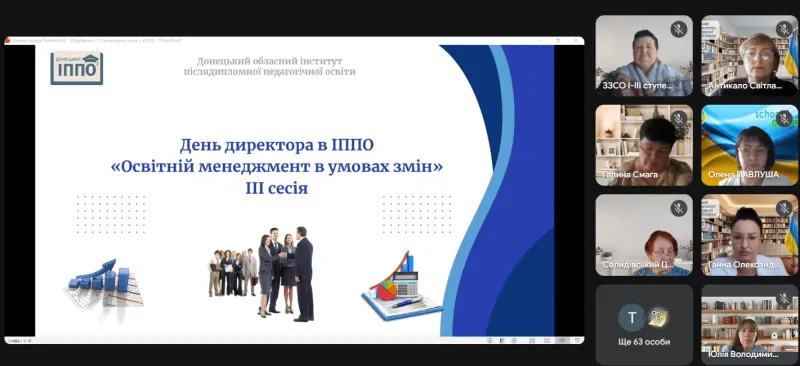Click the letter T participant avatar
This screenshot has width=800, height=366.
click(x=632, y=318)
